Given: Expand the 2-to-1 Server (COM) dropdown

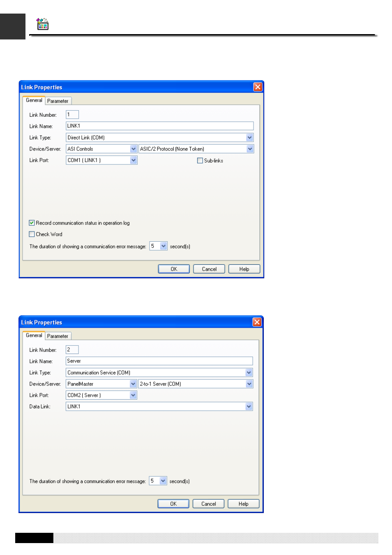Looking at the screenshot, I should [249, 384].
